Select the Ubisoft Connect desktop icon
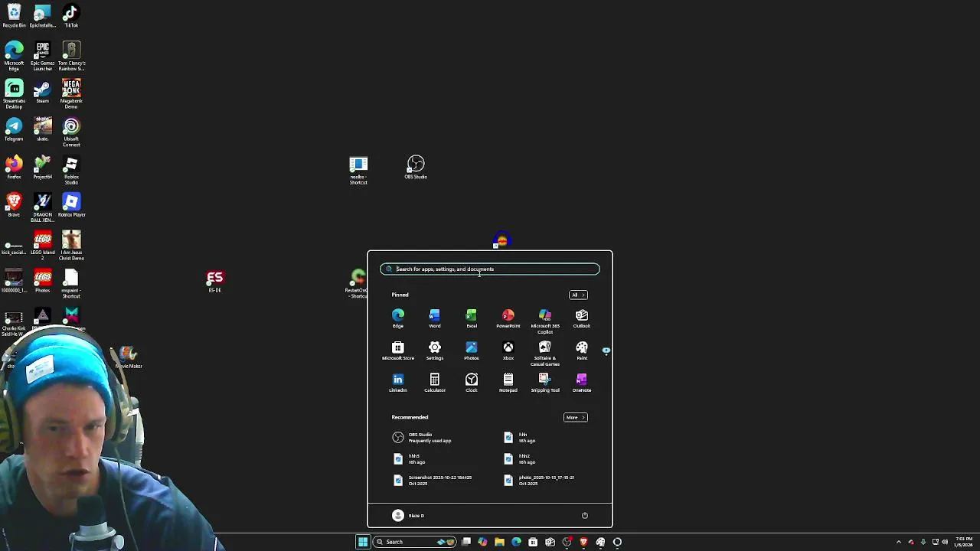 click(71, 132)
